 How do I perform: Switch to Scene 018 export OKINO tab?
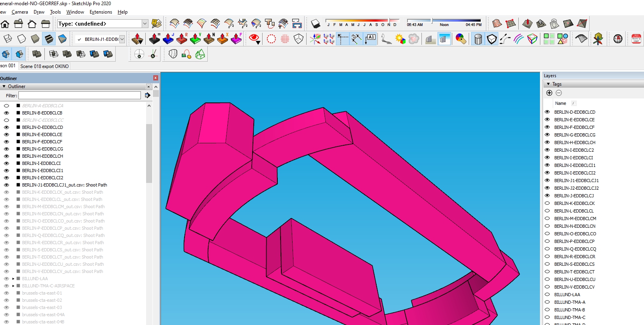pos(44,66)
